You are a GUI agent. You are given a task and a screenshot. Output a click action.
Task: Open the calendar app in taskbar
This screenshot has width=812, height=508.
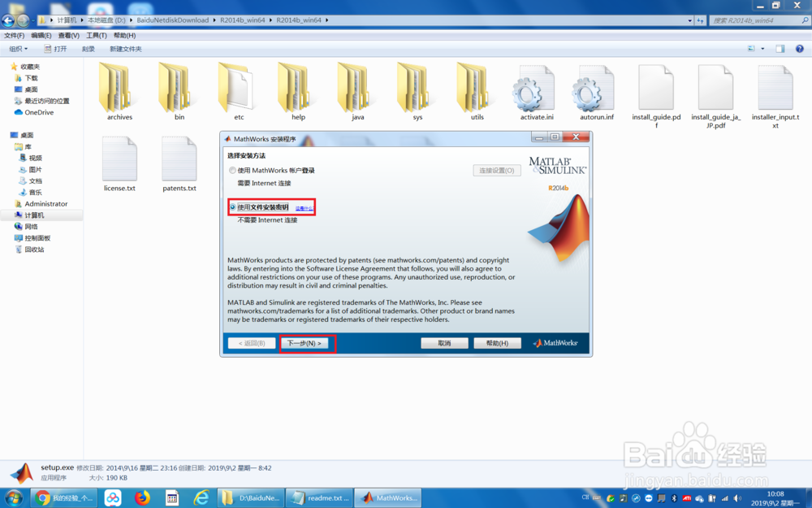coord(172,497)
